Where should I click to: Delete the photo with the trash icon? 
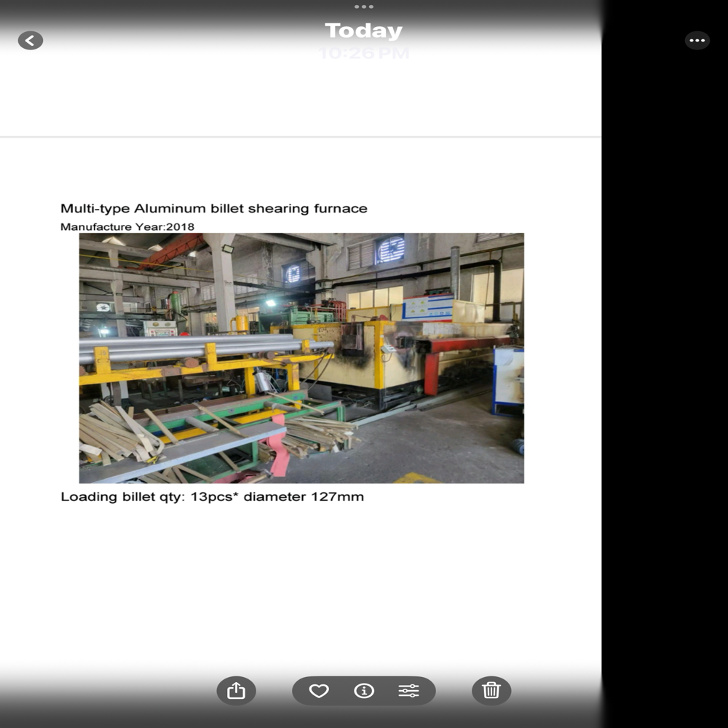491,690
